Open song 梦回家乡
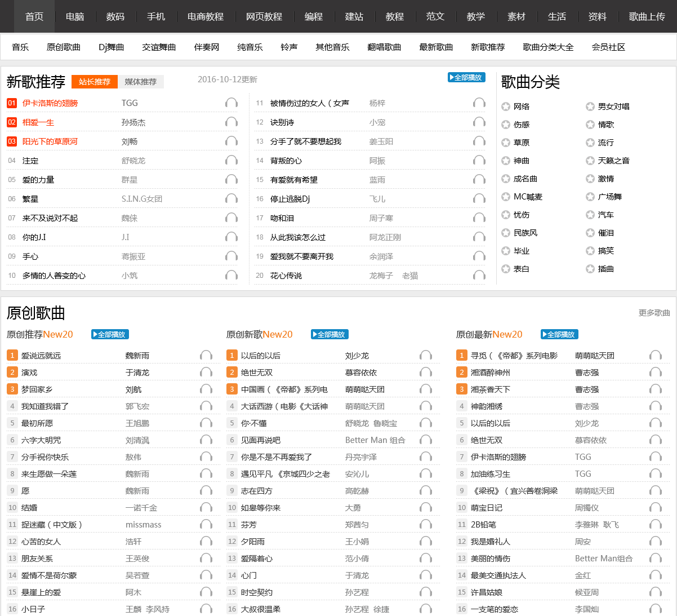Image resolution: width=677 pixels, height=616 pixels. (37, 389)
